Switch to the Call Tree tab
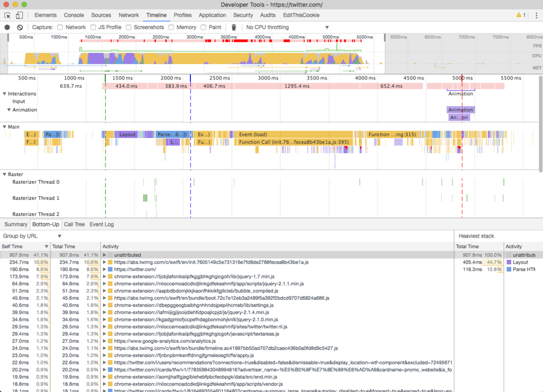This screenshot has width=543, height=392. click(74, 224)
